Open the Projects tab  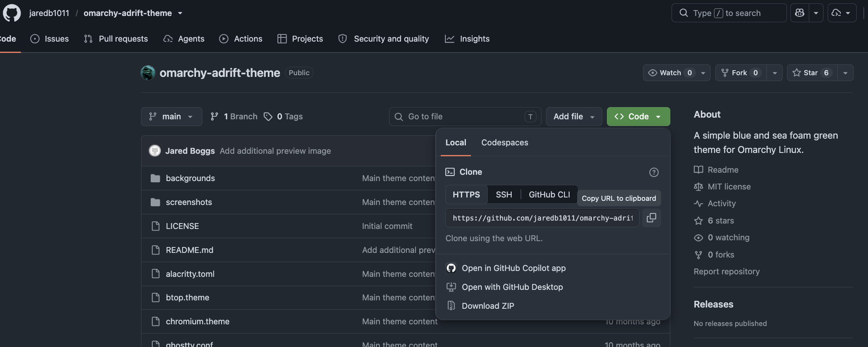click(300, 39)
